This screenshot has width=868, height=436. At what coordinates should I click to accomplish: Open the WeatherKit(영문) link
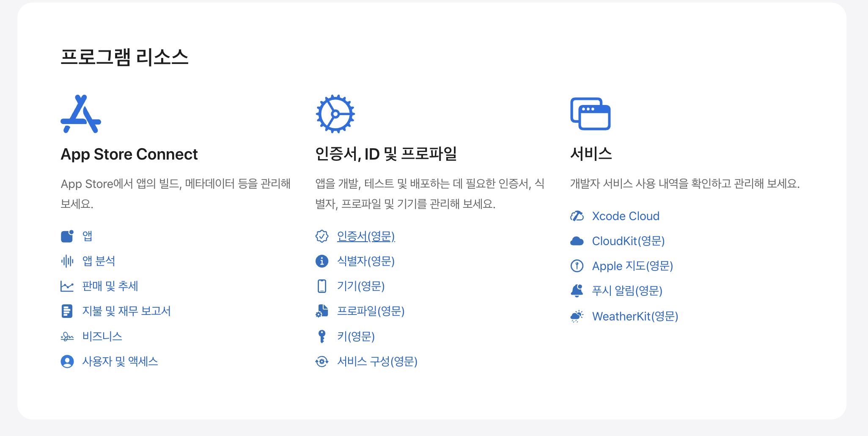[635, 316]
